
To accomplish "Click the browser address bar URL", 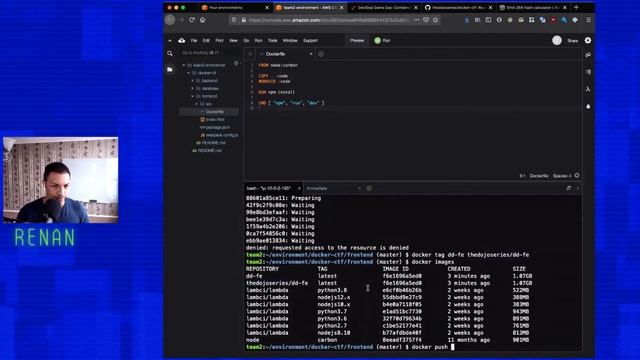I will [329, 20].
